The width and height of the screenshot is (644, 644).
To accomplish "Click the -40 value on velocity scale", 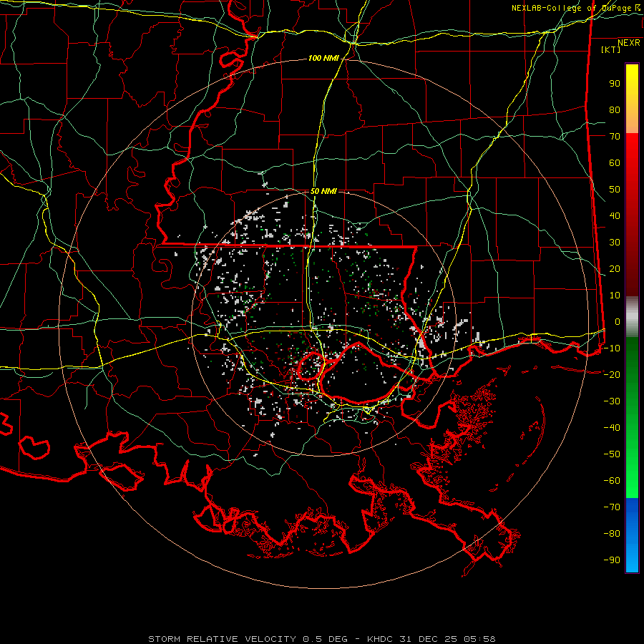I will tap(612, 428).
